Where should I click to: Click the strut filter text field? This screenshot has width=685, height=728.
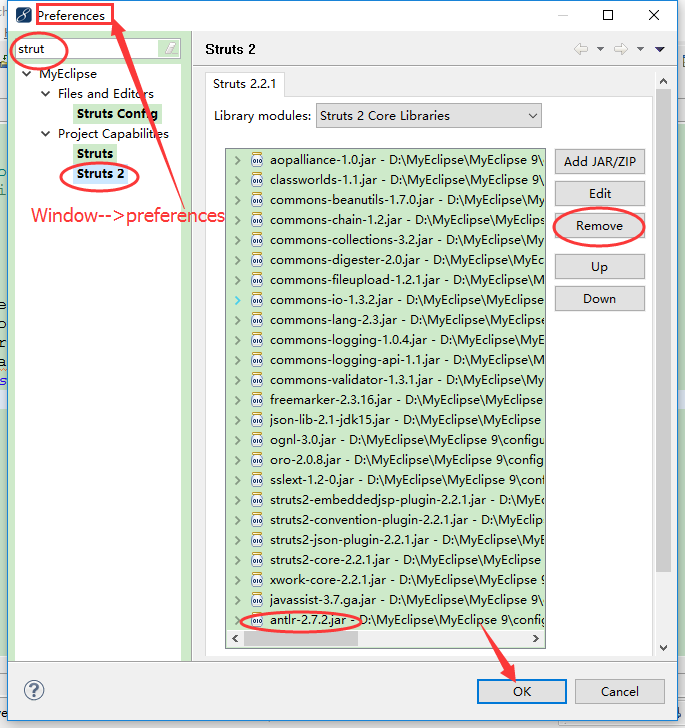tap(86, 49)
